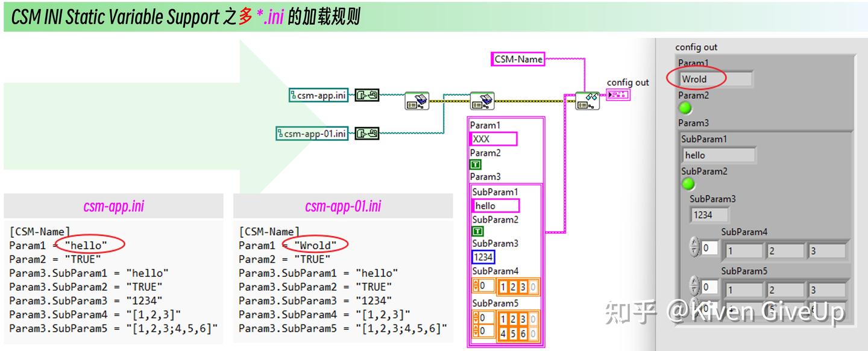Screen dimensions: 868x351
Task: Toggle the Param2 TRUE boolean constant
Action: click(x=476, y=164)
